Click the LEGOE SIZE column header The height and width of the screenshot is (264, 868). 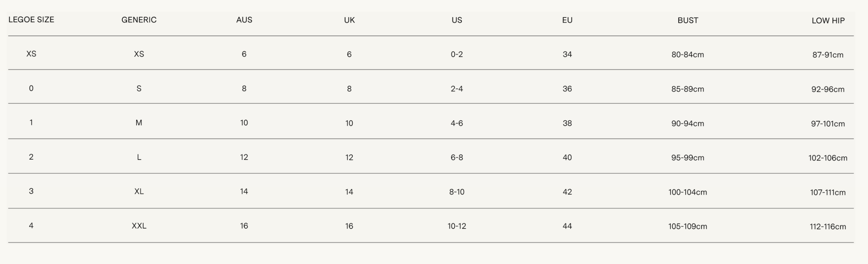click(31, 20)
